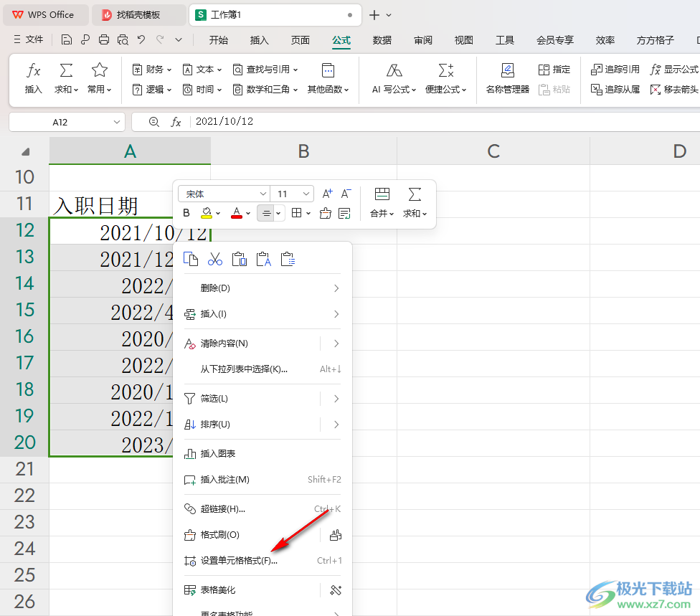Image resolution: width=700 pixels, height=616 pixels.
Task: Open the 文件 File menu
Action: click(29, 39)
